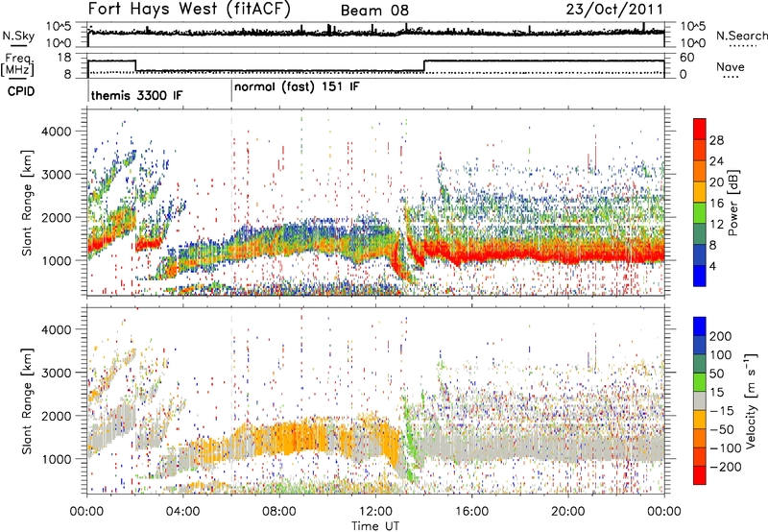Click the '60' Nave axis tick

click(687, 58)
